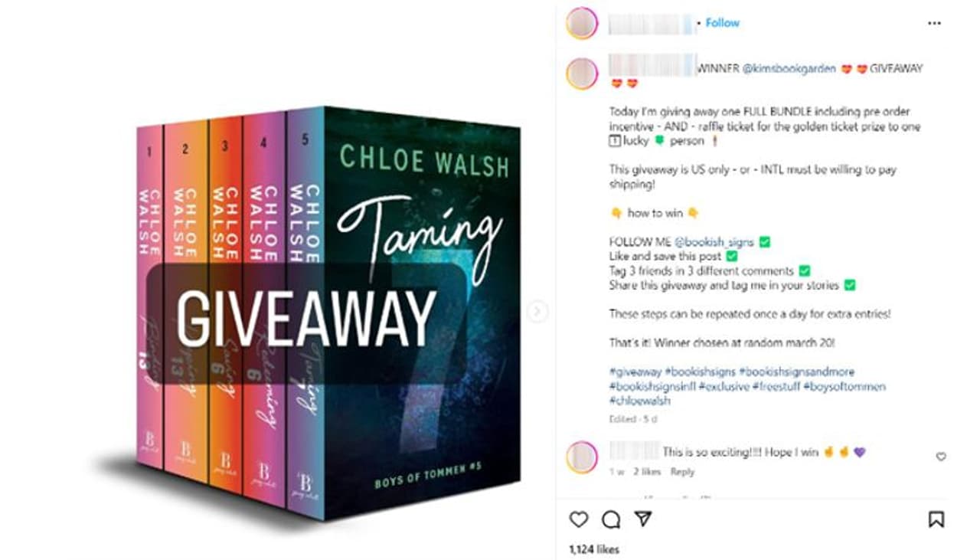Follow the account via Follow link
This screenshot has width=980, height=560.
click(722, 23)
